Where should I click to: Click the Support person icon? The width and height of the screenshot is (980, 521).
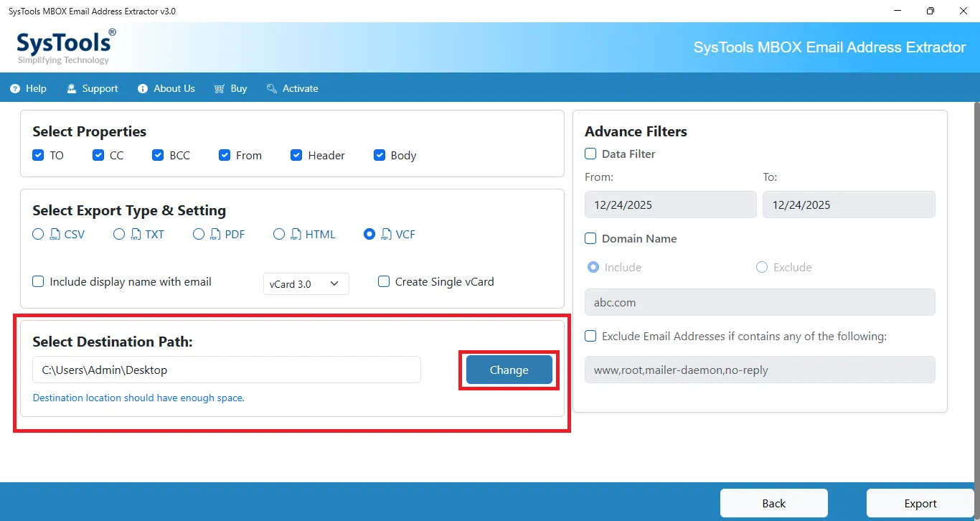72,88
